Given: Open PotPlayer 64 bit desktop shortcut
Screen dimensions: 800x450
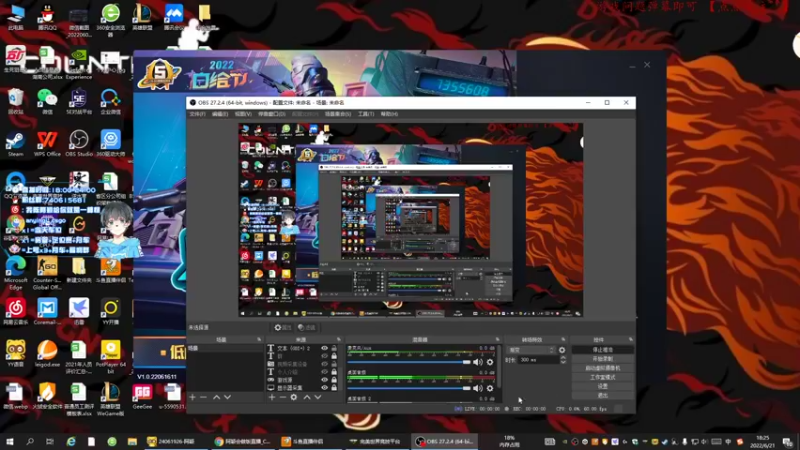Looking at the screenshot, I should [x=110, y=356].
